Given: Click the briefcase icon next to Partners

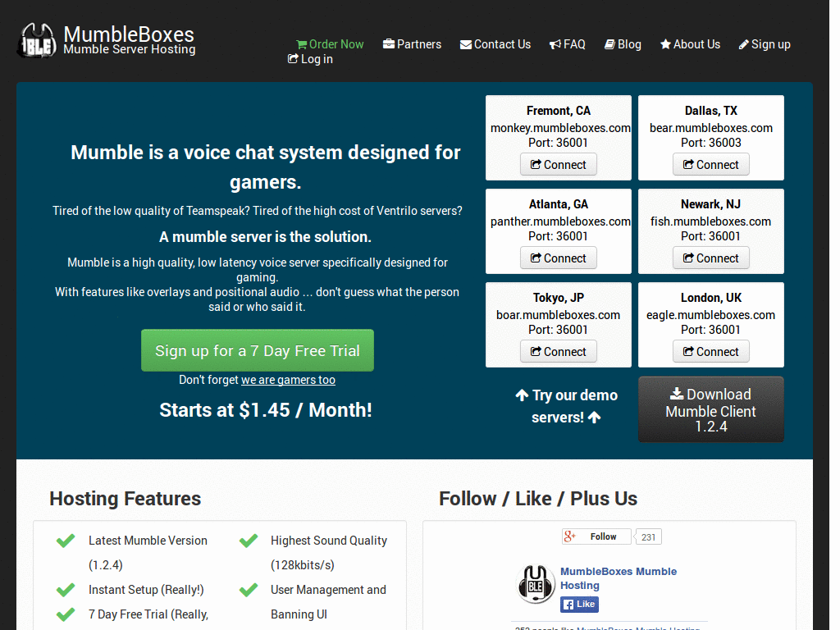Looking at the screenshot, I should point(388,44).
